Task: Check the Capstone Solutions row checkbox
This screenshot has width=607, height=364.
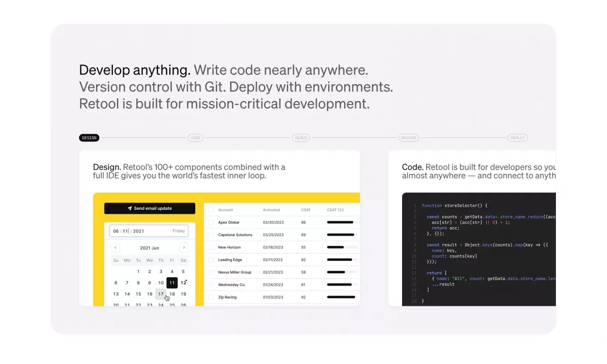Action: [x=211, y=235]
